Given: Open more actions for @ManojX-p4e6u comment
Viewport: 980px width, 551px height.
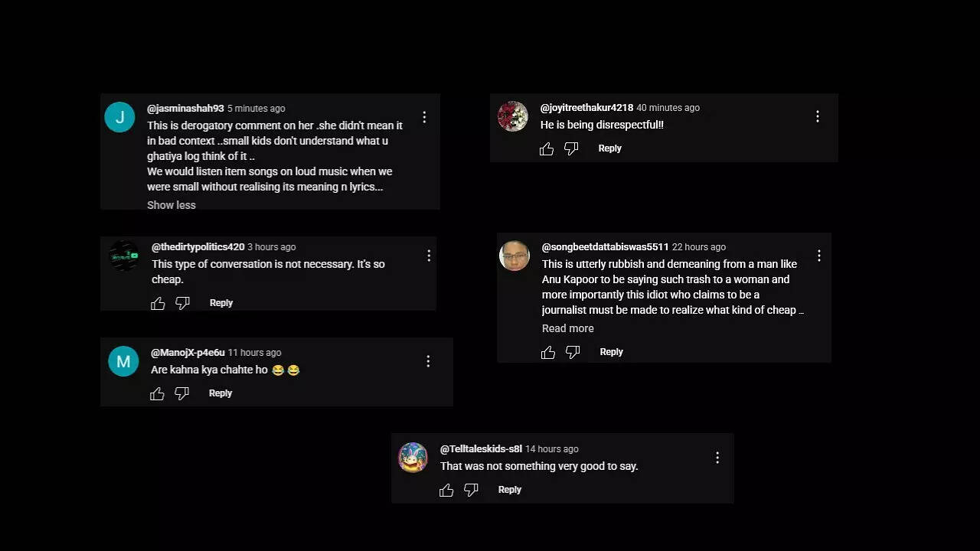Looking at the screenshot, I should point(428,361).
